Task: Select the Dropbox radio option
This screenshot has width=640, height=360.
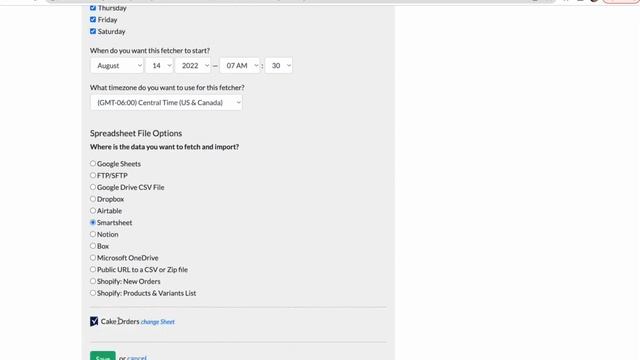Action: (93, 199)
